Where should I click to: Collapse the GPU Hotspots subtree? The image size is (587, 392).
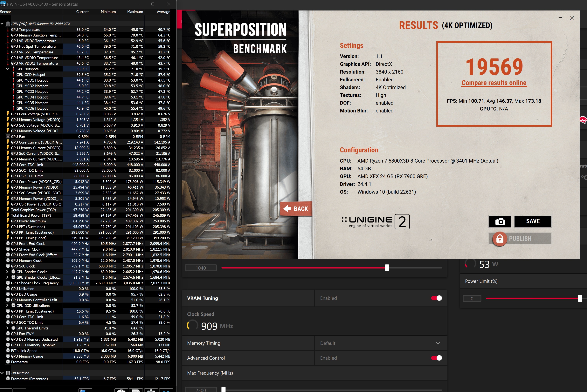click(7, 69)
